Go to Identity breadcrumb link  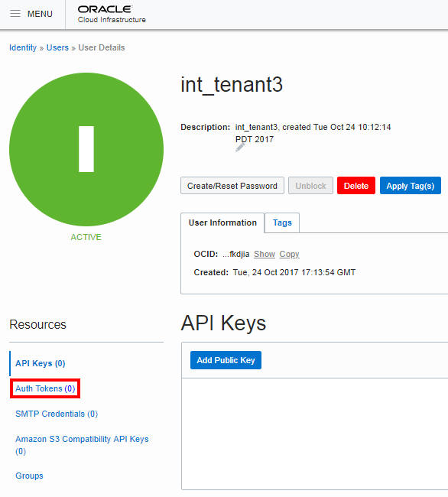(23, 47)
